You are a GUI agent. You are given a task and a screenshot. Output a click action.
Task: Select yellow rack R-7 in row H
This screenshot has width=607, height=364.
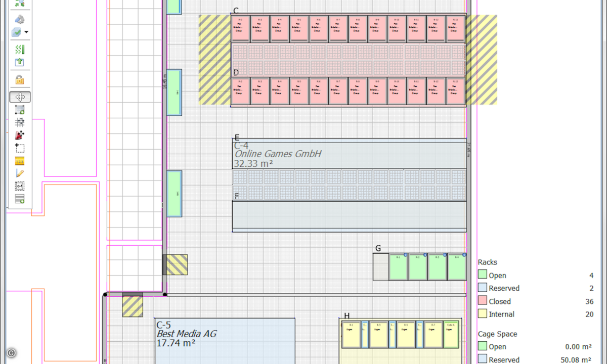click(433, 334)
